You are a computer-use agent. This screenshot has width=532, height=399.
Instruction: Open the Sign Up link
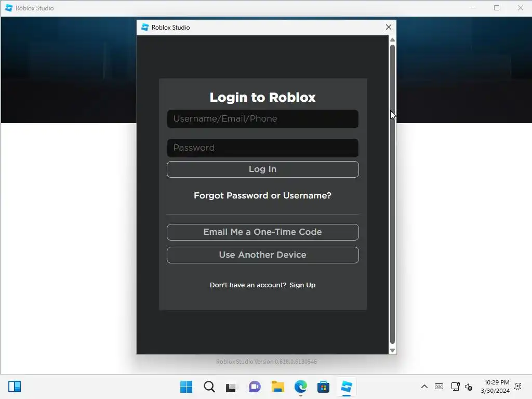(x=302, y=285)
